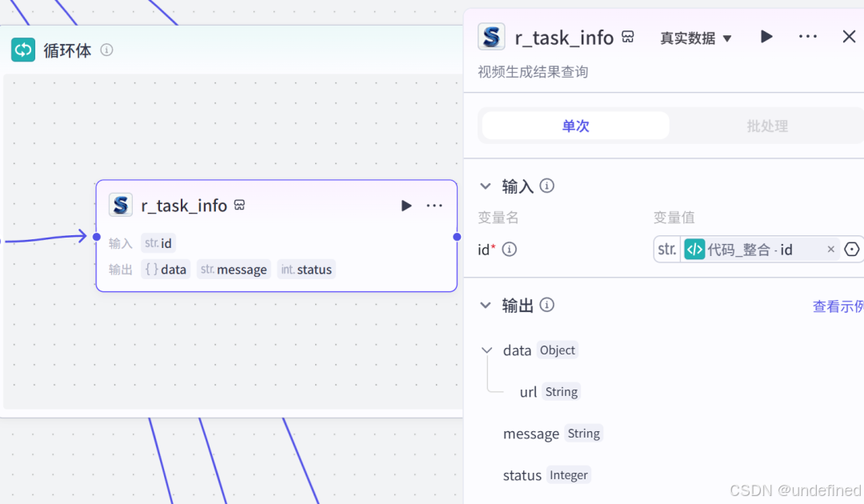Click the int.status output tag on node
Image resolution: width=864 pixels, height=504 pixels.
coord(306,270)
